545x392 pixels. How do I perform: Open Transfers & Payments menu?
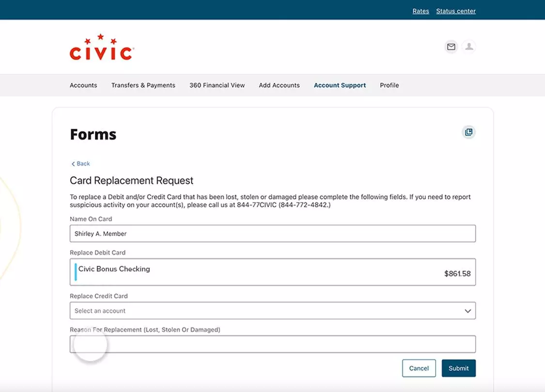(x=143, y=85)
